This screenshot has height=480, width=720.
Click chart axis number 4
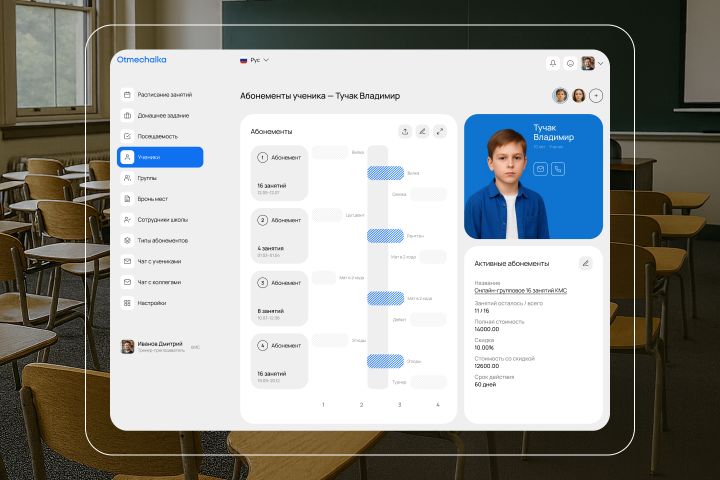coord(438,405)
